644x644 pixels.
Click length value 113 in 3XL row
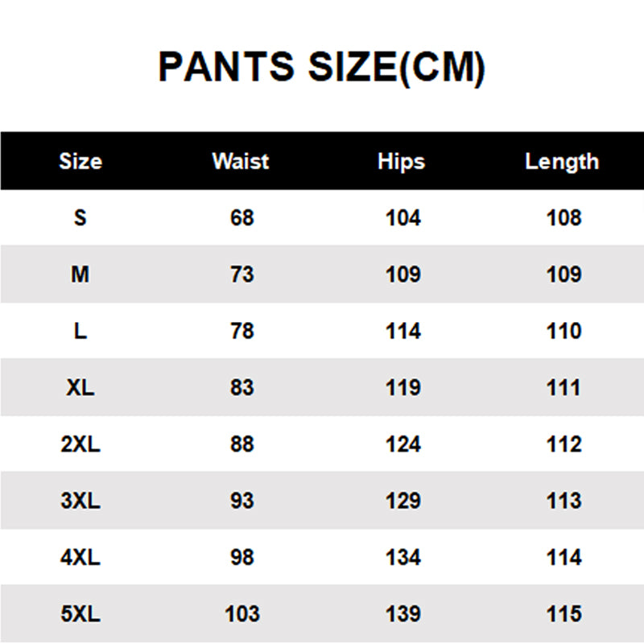tap(564, 501)
